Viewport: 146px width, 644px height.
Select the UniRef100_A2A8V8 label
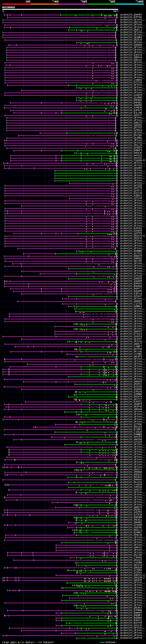click(x=131, y=231)
